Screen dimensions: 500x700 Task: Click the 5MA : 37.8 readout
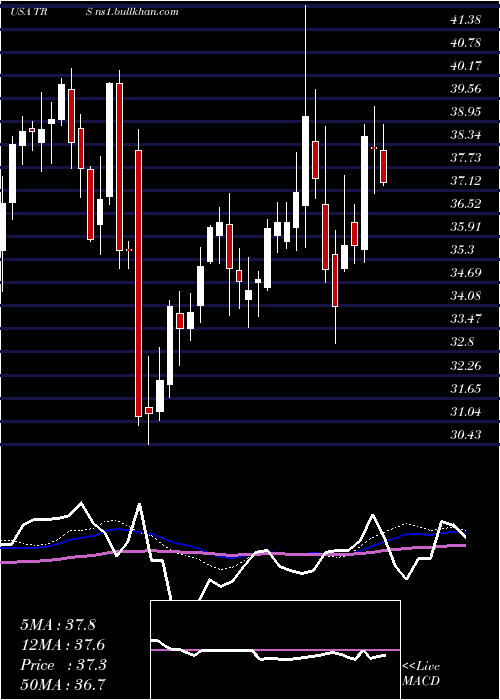coord(58,625)
